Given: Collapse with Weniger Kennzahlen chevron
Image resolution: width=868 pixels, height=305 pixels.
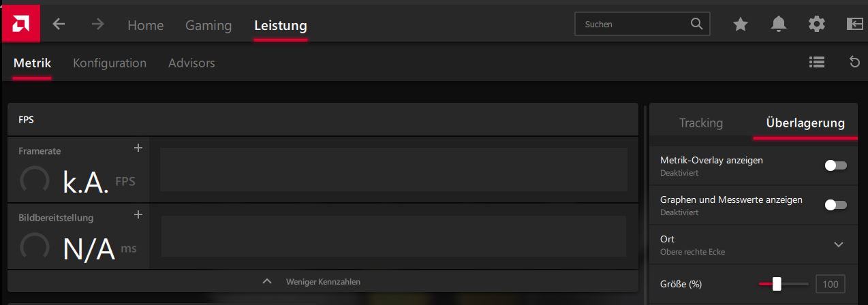Looking at the screenshot, I should pos(267,281).
